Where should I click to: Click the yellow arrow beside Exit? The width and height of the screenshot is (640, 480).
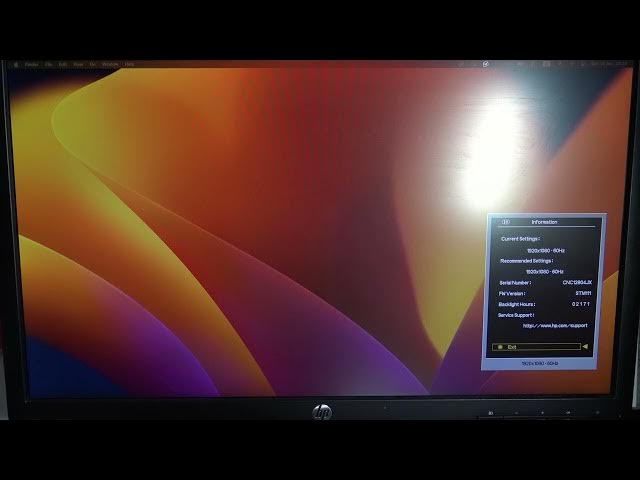pyautogui.click(x=585, y=347)
